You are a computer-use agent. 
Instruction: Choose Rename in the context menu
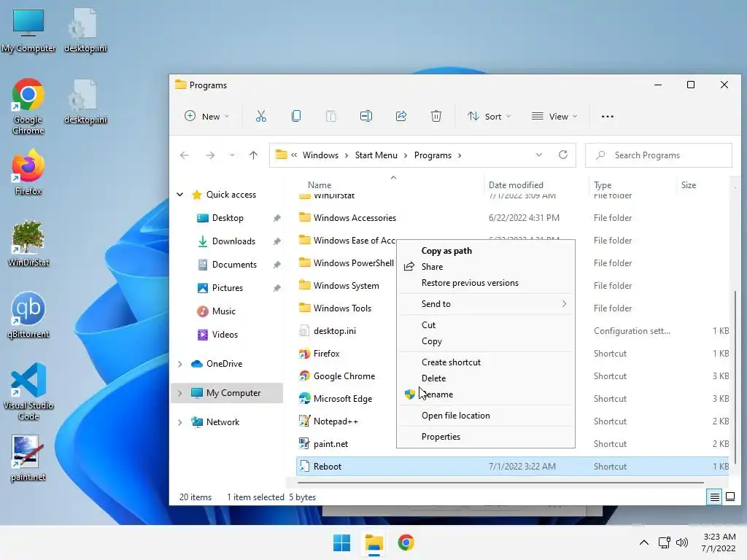485,394
